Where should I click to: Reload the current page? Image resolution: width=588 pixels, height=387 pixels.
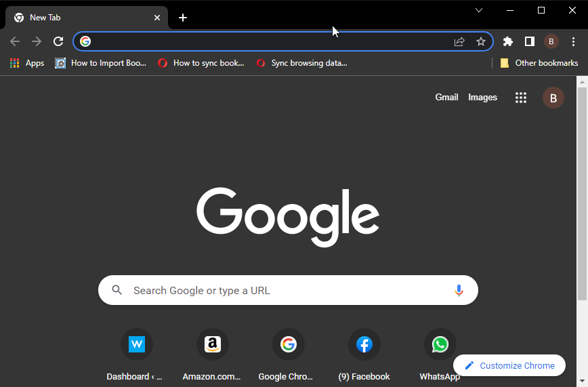point(58,41)
